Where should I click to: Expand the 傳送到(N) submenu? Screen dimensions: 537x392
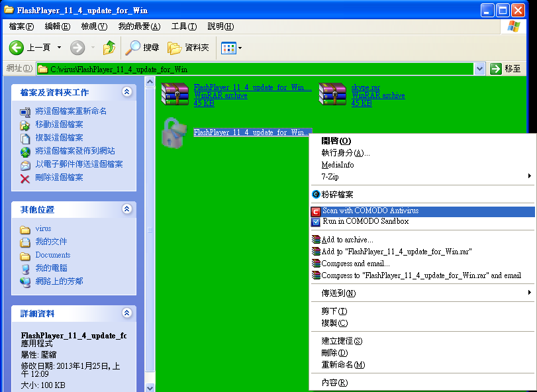422,293
